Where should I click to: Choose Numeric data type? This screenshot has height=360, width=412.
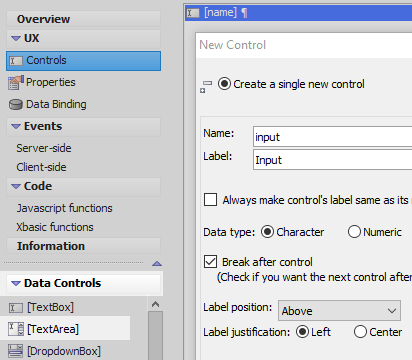pos(354,232)
